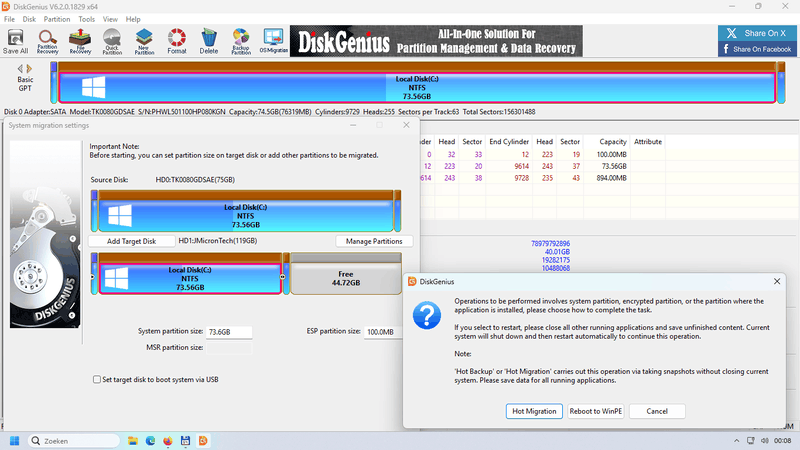Edit the System partition size field

point(229,332)
